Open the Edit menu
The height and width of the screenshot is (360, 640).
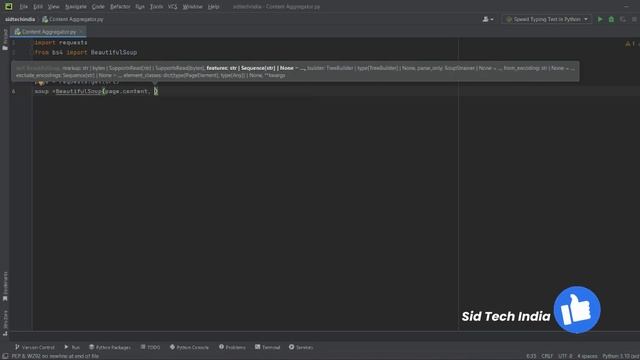(x=38, y=7)
